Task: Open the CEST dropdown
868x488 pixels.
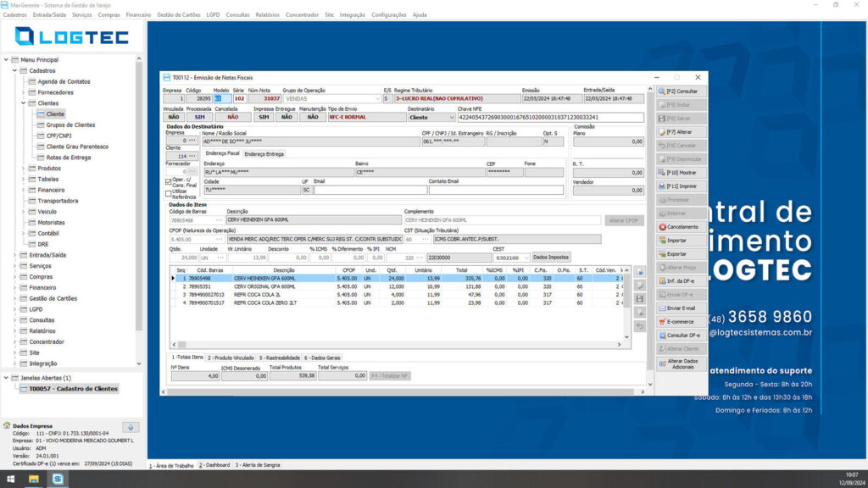Action: click(526, 258)
